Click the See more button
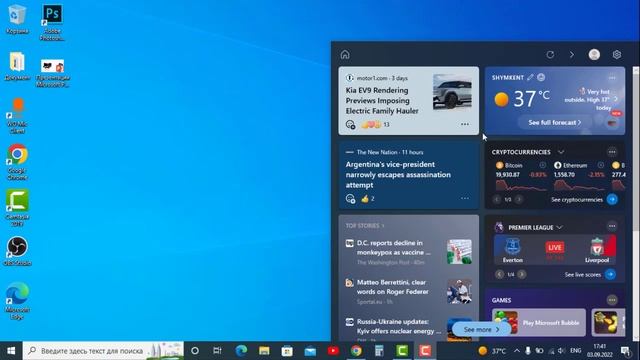Viewport: 640px width, 360px height. click(x=481, y=329)
